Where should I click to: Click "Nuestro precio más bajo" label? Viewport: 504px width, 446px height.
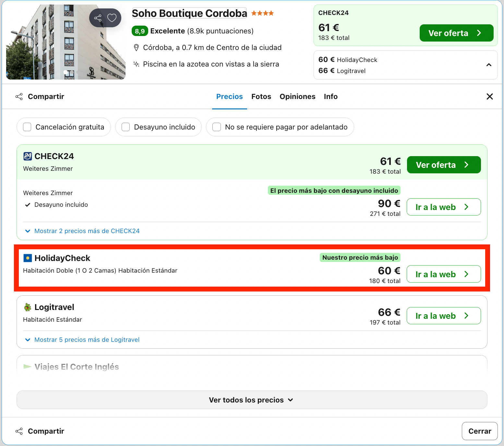click(x=360, y=257)
